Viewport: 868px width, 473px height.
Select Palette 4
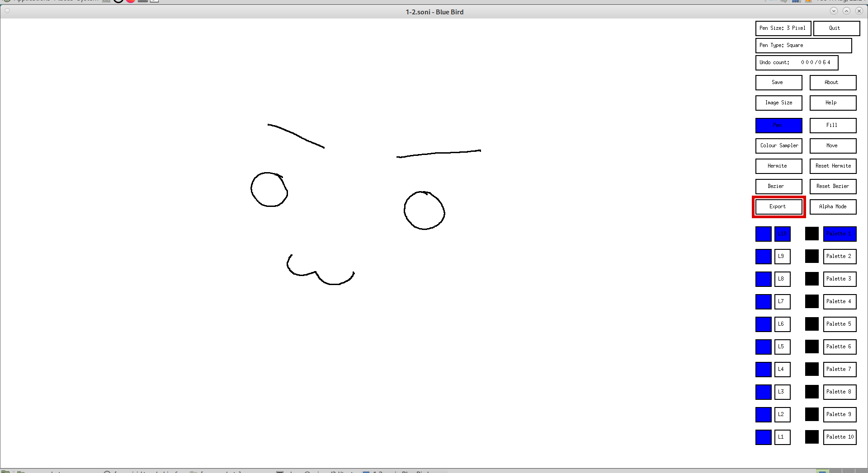coord(840,301)
